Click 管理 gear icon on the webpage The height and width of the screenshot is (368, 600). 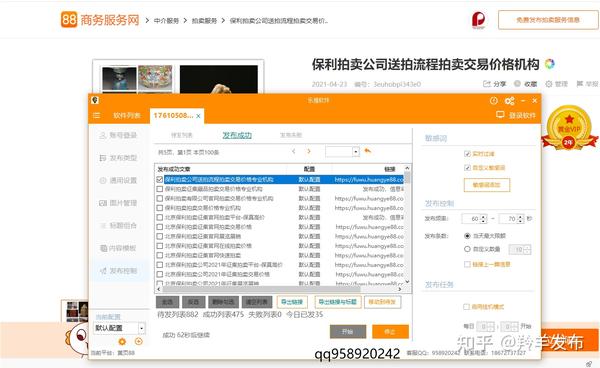click(x=549, y=83)
